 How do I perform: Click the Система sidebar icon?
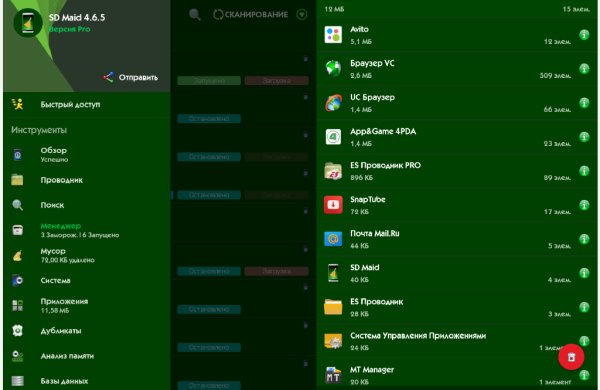tap(18, 281)
